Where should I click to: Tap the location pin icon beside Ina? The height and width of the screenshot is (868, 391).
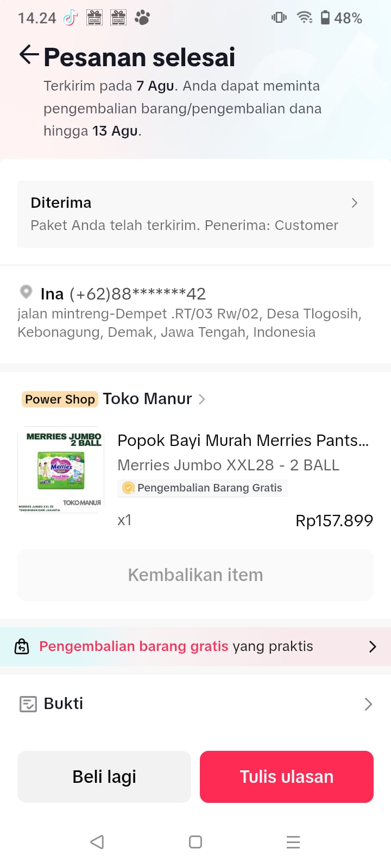26,292
